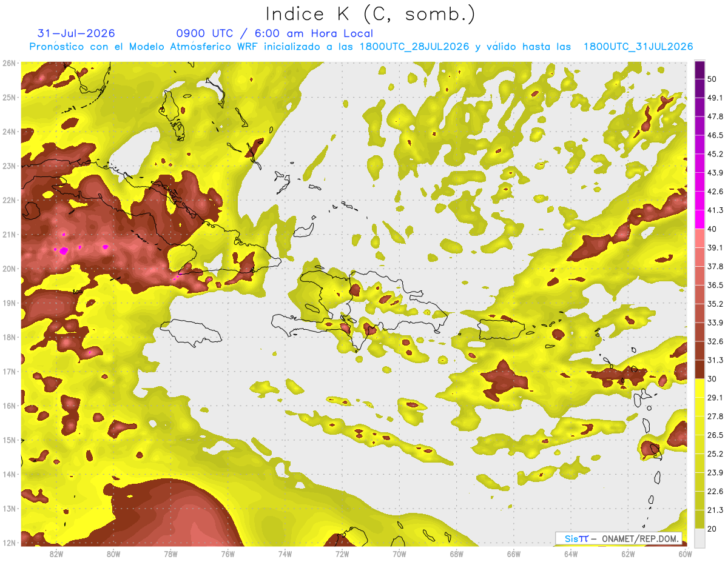Click the '15N' latitude label
The height and width of the screenshot is (562, 728).
tap(9, 440)
